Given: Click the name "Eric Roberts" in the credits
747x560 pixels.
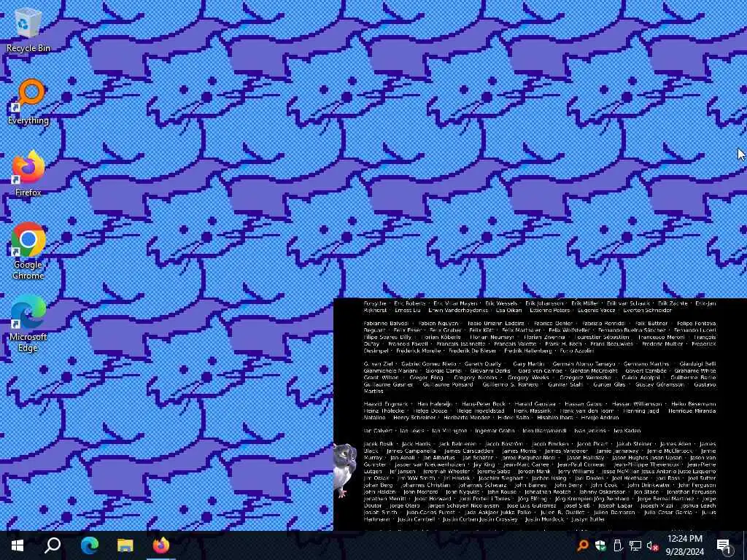Looking at the screenshot, I should [410, 303].
